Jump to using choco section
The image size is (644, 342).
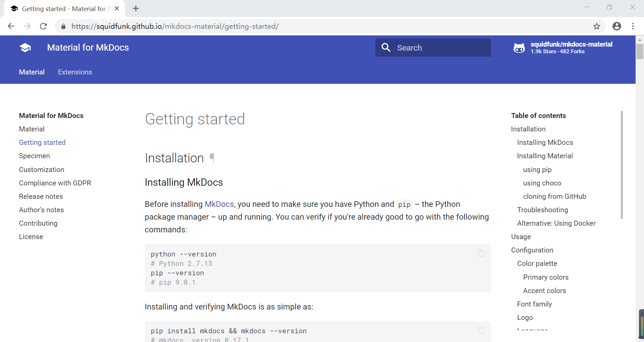click(542, 183)
